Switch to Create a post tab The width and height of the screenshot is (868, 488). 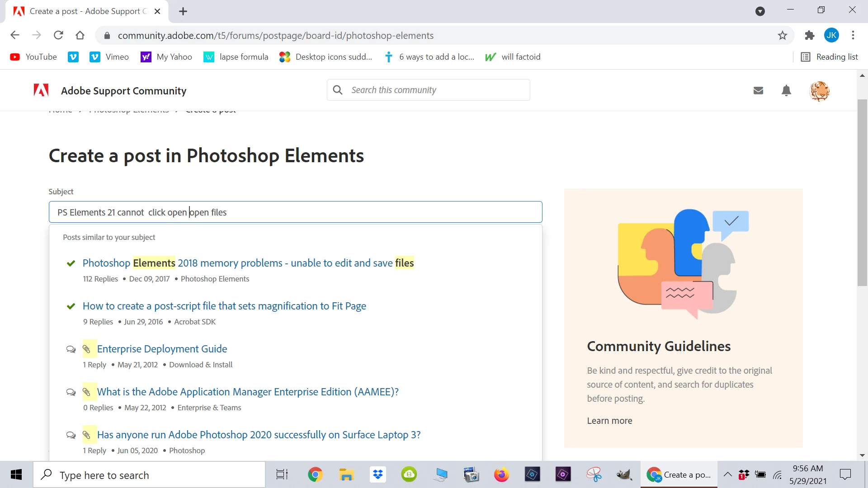87,11
